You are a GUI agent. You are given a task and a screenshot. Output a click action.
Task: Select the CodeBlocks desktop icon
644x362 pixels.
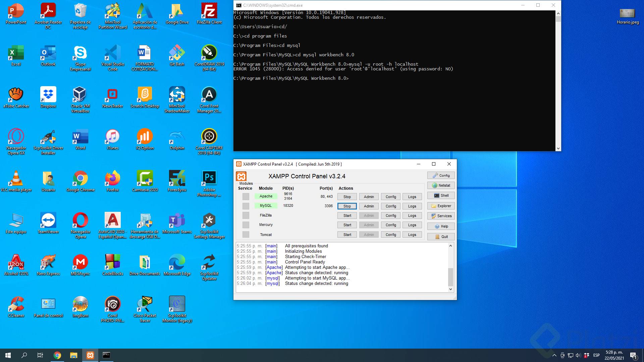[x=112, y=265]
